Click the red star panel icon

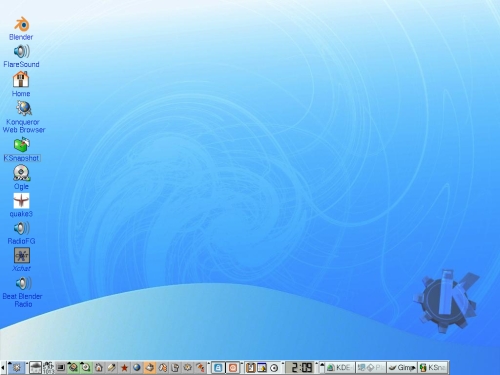click(124, 368)
